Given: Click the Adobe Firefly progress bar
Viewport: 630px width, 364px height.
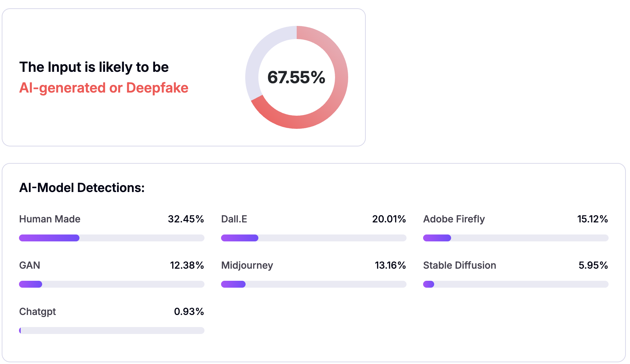Looking at the screenshot, I should [x=516, y=238].
